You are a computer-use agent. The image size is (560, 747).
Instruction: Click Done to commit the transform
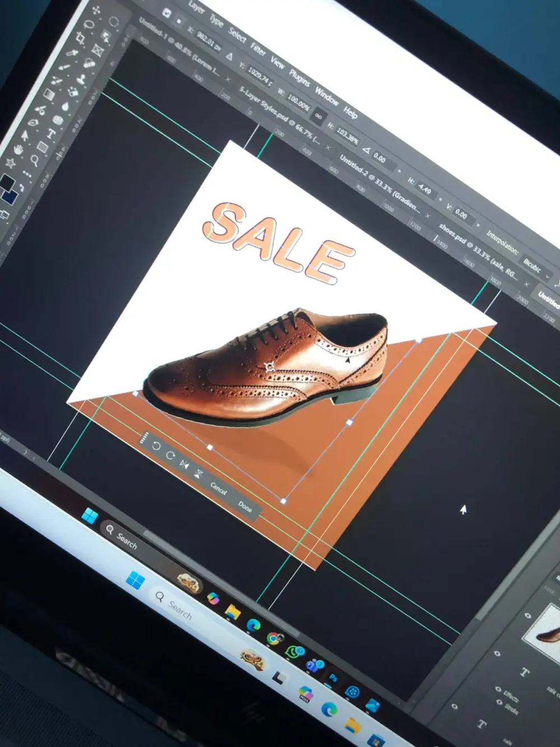(245, 506)
